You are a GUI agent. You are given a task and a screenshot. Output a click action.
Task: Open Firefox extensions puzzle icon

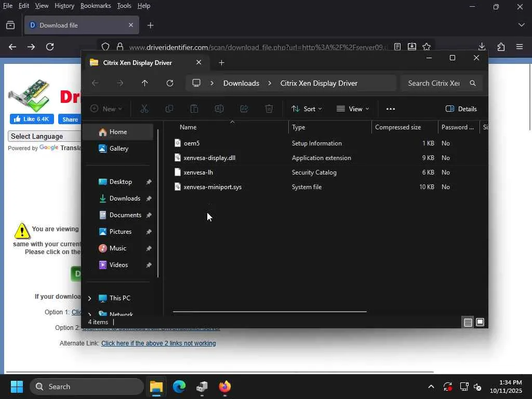[x=501, y=46]
